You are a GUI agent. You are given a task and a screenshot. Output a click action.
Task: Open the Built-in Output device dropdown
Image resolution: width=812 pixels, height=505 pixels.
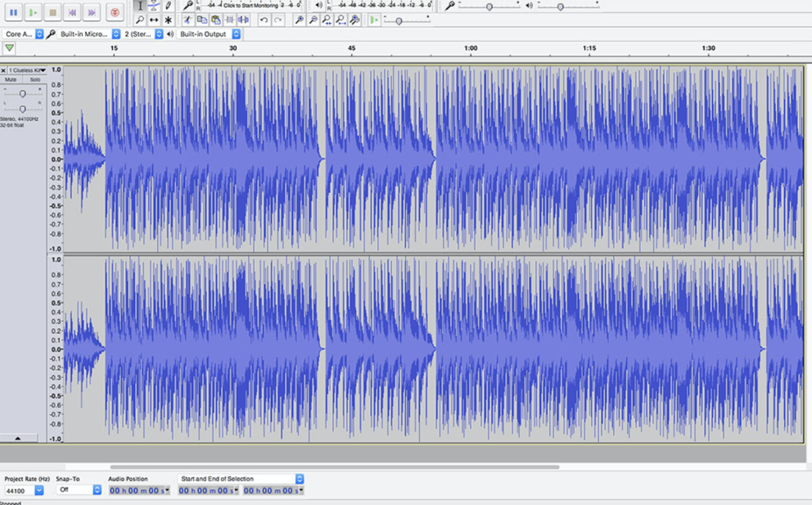point(236,34)
